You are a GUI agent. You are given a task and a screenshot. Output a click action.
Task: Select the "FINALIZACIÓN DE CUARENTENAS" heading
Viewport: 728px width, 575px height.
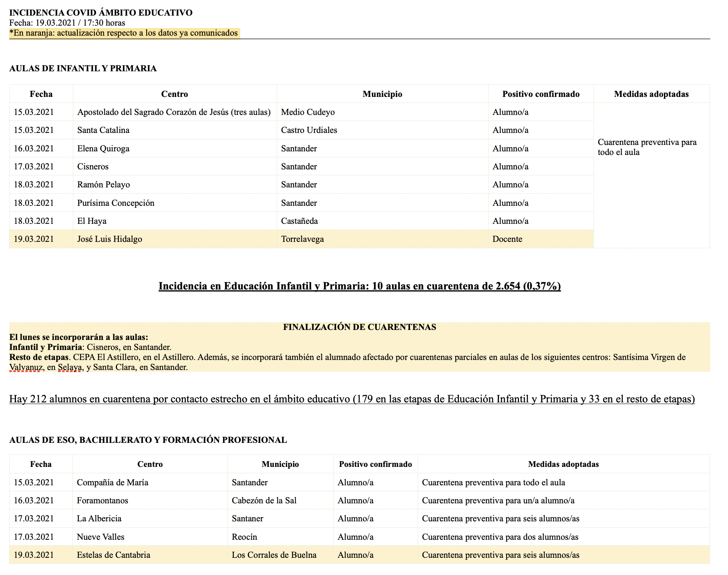pos(359,327)
